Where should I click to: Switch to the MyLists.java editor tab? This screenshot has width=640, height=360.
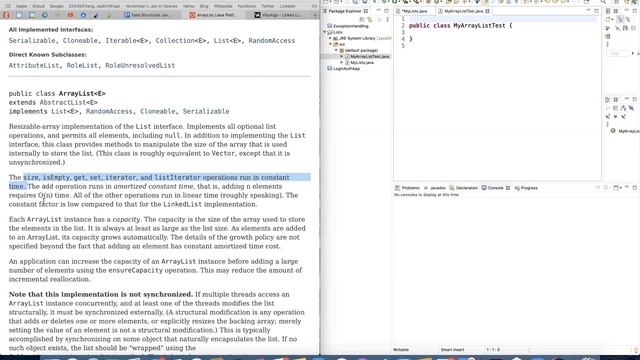[x=413, y=11]
